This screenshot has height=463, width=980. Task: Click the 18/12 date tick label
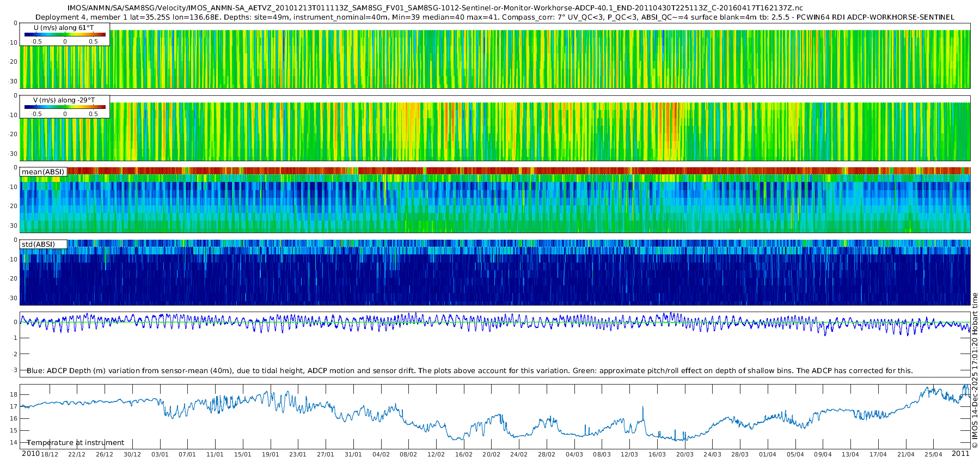[x=50, y=455]
